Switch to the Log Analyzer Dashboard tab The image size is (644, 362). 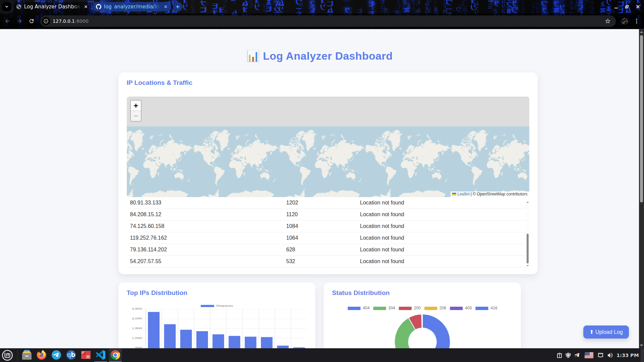point(52,7)
